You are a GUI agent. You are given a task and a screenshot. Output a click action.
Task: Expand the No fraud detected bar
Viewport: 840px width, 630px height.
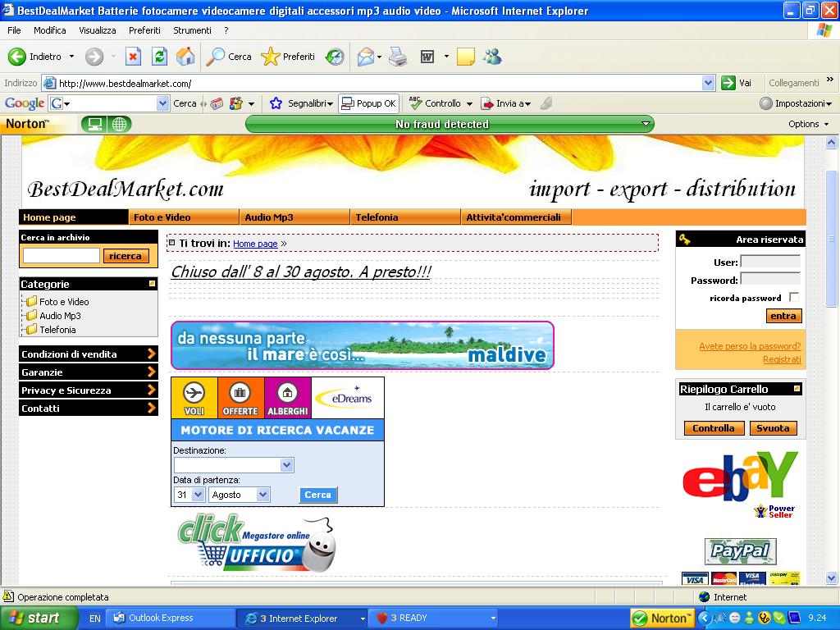click(x=646, y=125)
